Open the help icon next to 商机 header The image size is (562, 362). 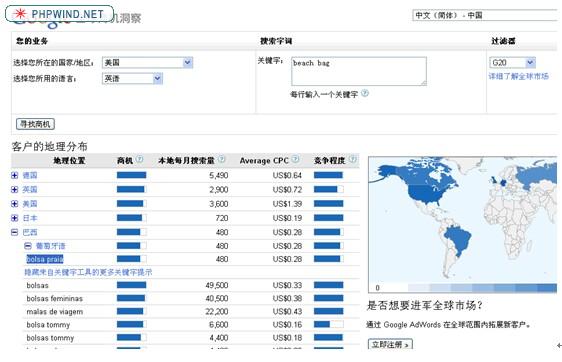[140, 159]
